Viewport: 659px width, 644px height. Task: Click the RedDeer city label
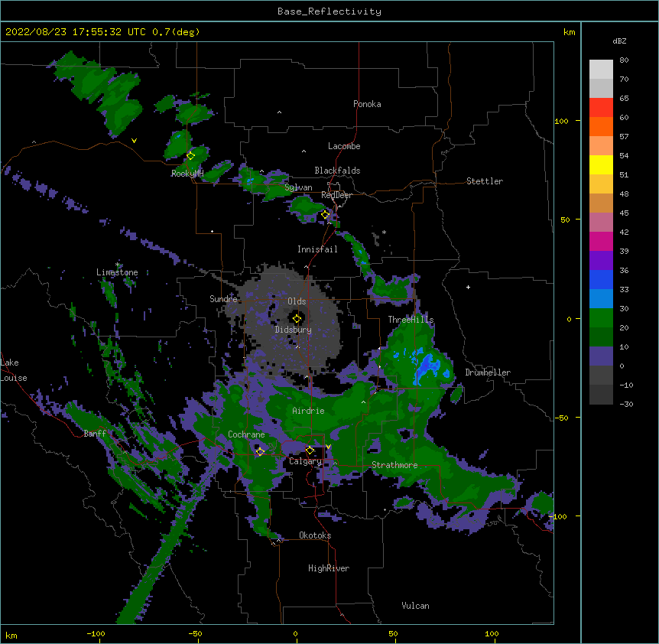(336, 195)
